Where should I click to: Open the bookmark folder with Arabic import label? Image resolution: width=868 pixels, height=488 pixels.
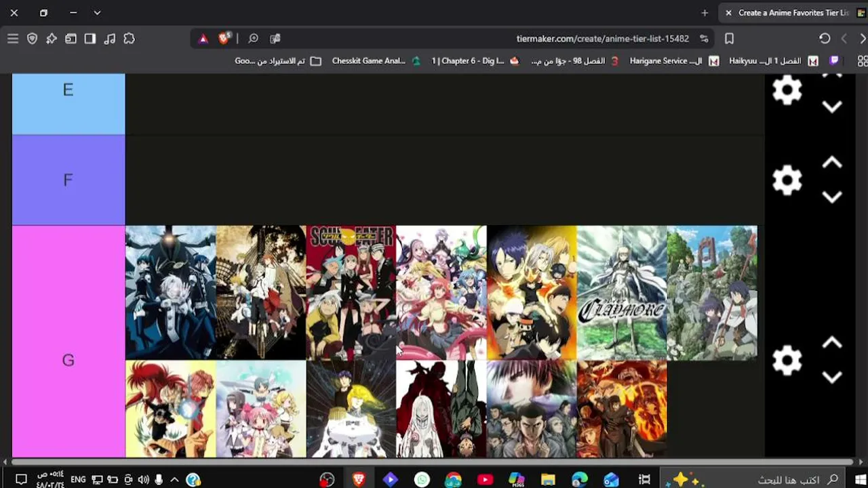278,61
